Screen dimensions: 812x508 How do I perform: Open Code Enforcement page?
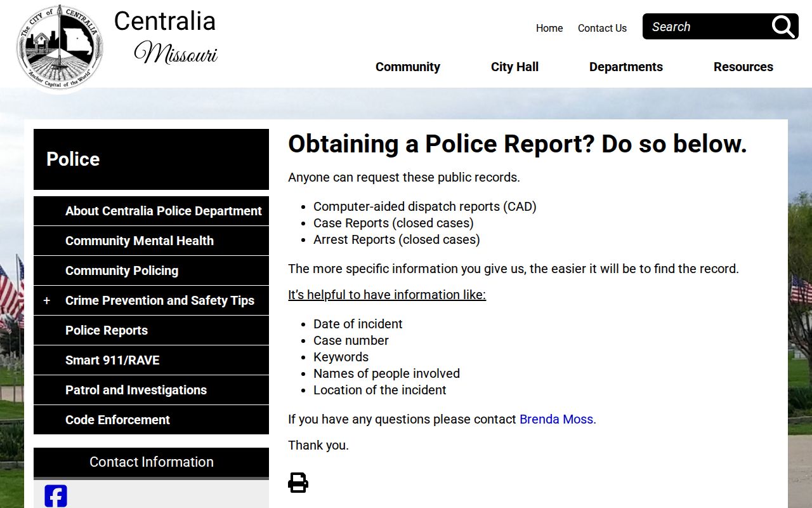[151, 420]
